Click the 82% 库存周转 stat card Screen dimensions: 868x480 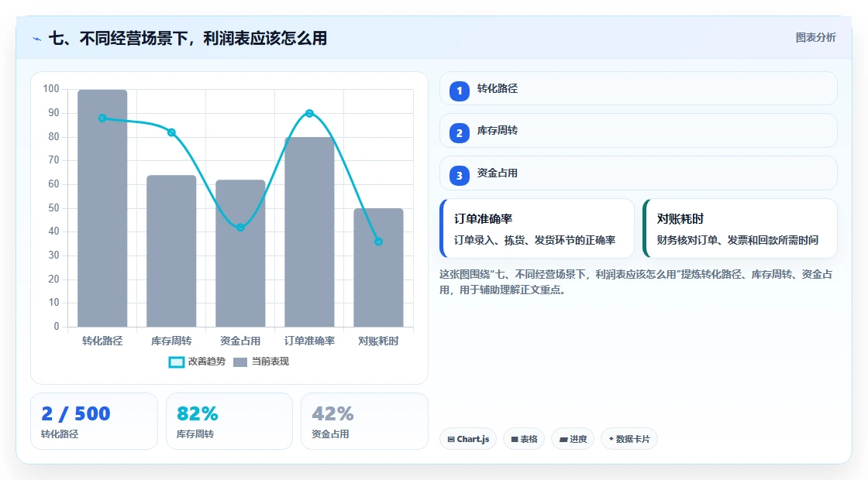point(229,421)
